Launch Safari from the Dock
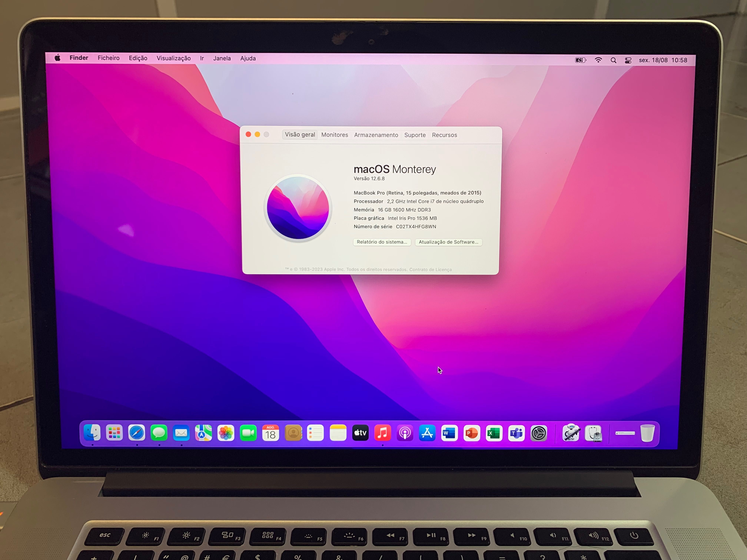 136,432
